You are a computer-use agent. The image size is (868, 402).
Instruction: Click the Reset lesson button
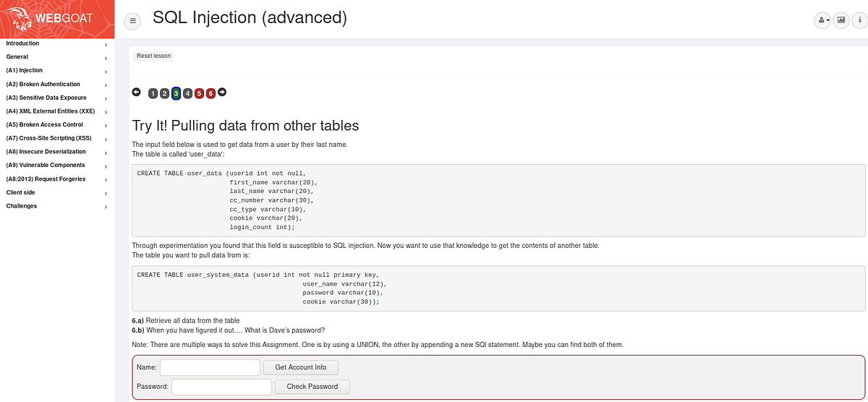click(154, 56)
